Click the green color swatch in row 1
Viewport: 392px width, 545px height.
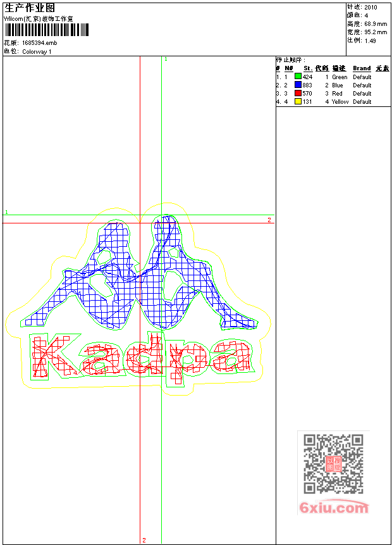tap(298, 76)
